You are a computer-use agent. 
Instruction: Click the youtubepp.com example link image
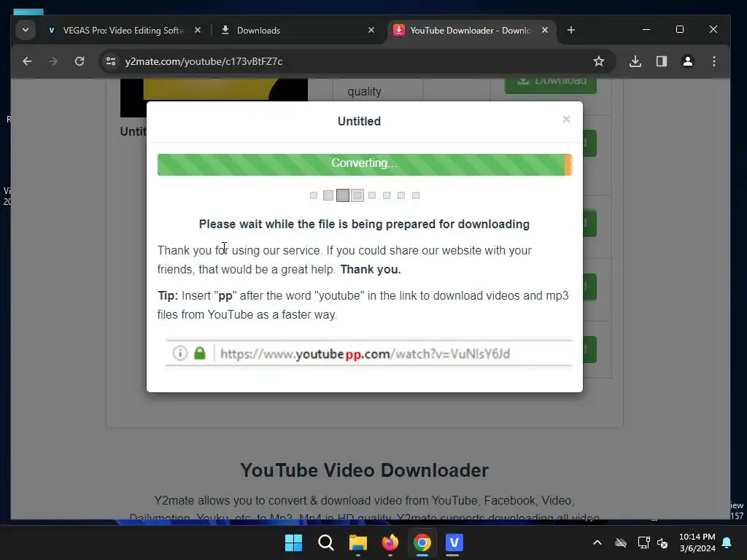coord(368,354)
